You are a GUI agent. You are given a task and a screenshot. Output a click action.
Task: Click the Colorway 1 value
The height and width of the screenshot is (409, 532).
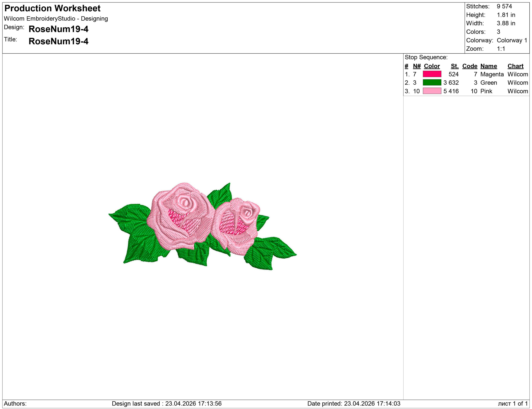512,40
